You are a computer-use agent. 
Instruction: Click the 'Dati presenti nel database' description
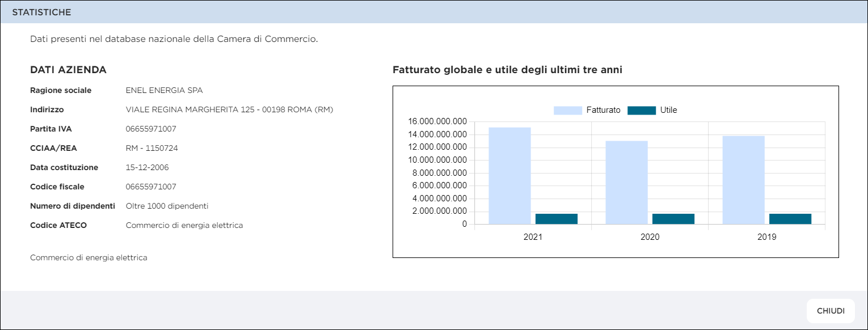[174, 40]
